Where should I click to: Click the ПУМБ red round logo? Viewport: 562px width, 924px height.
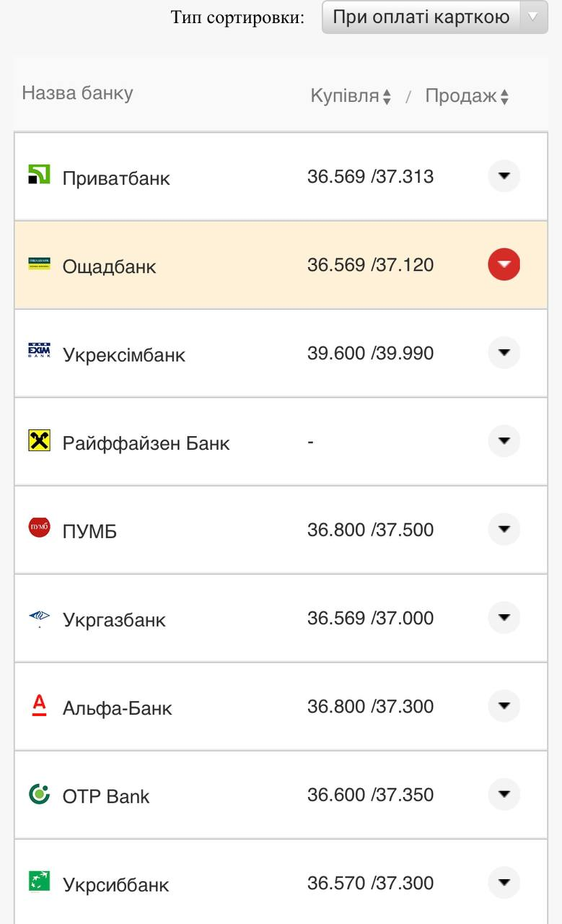(x=39, y=528)
